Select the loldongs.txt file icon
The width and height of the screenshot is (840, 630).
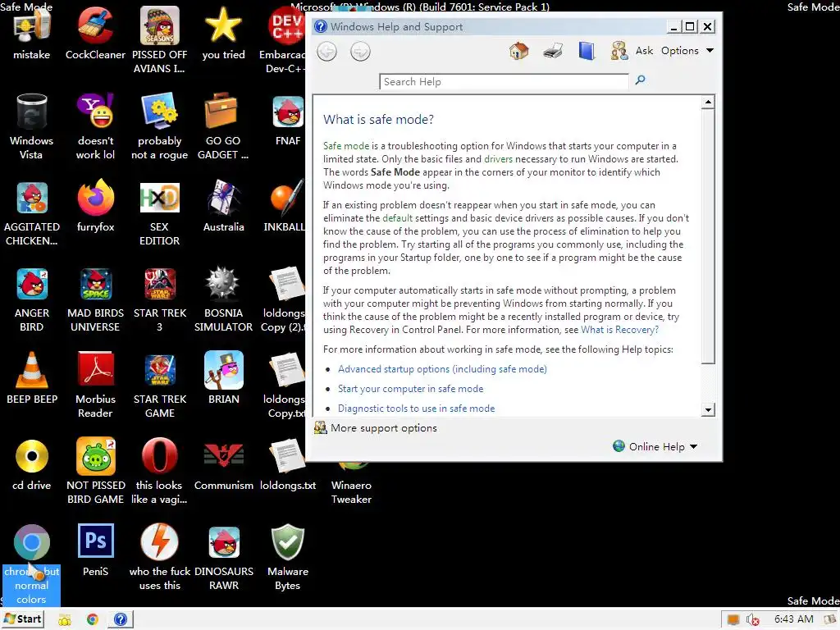288,464
